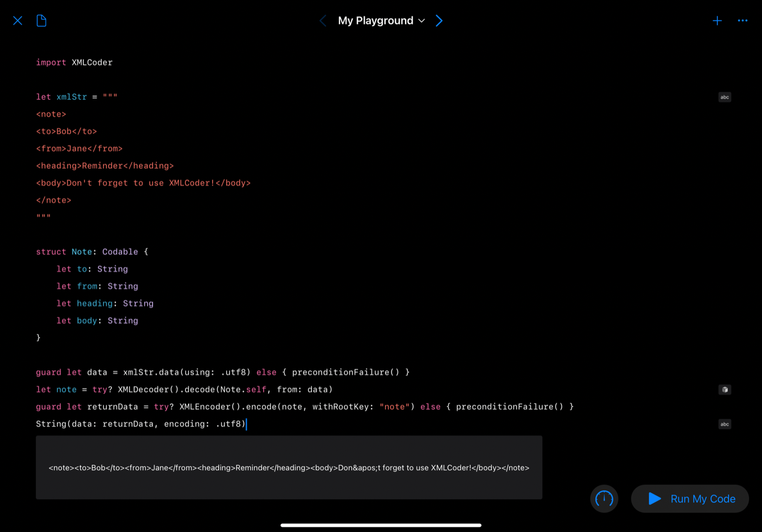View the abc result badge for String line

[725, 424]
